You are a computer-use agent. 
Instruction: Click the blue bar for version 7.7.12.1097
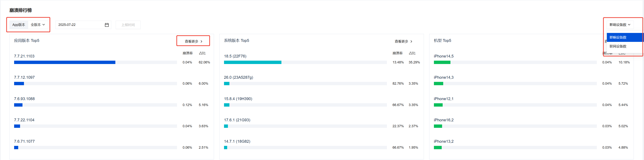(19, 84)
